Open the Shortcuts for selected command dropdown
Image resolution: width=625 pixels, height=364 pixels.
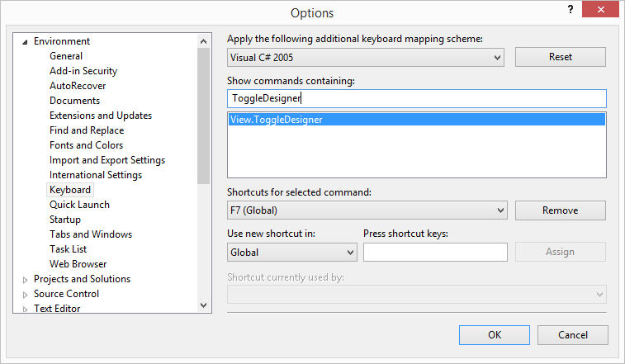(x=500, y=210)
